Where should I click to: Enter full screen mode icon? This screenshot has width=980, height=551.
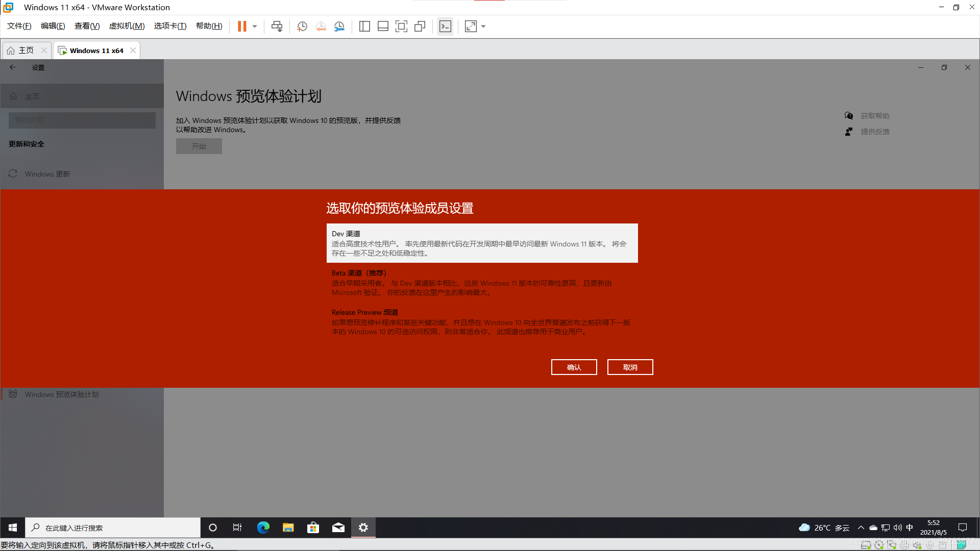[x=401, y=27]
